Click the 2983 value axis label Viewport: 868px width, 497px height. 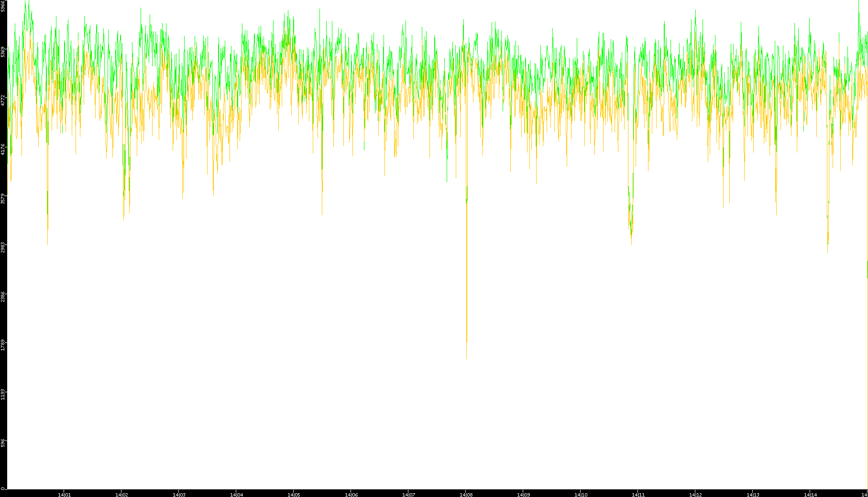click(3, 247)
